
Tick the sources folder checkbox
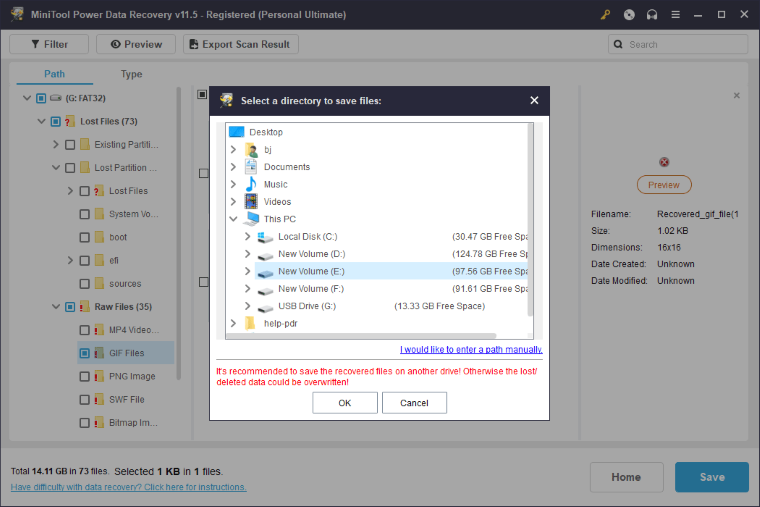click(x=85, y=284)
